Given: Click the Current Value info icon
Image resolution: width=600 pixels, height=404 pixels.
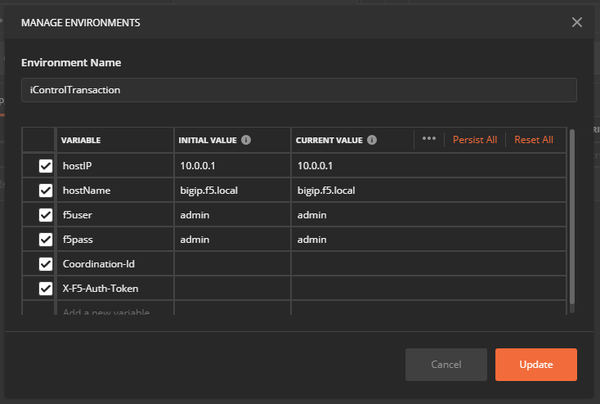Looking at the screenshot, I should (372, 140).
